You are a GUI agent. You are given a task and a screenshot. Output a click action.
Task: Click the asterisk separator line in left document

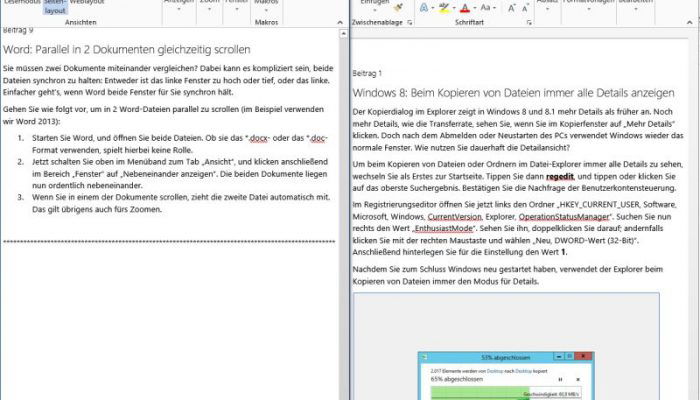(169, 242)
